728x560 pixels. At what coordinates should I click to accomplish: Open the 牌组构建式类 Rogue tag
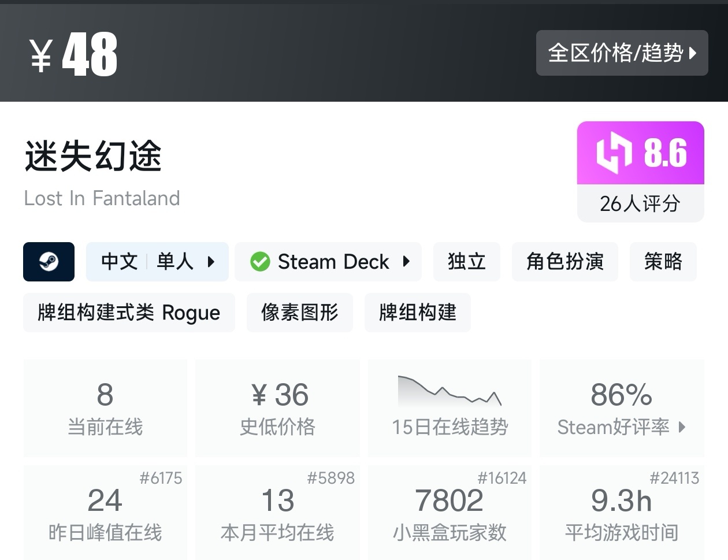coord(129,313)
